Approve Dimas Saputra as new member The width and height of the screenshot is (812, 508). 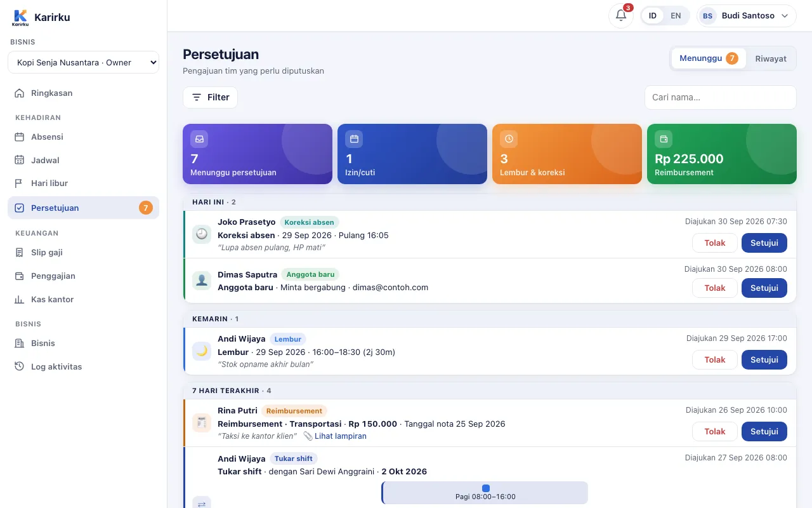point(764,288)
